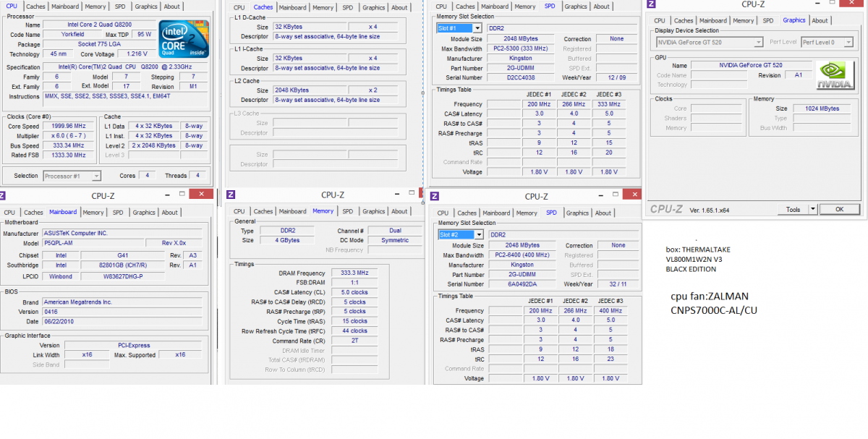Click the Rated FSB 1333.30 MHz value
This screenshot has height=439, width=868.
click(68, 155)
